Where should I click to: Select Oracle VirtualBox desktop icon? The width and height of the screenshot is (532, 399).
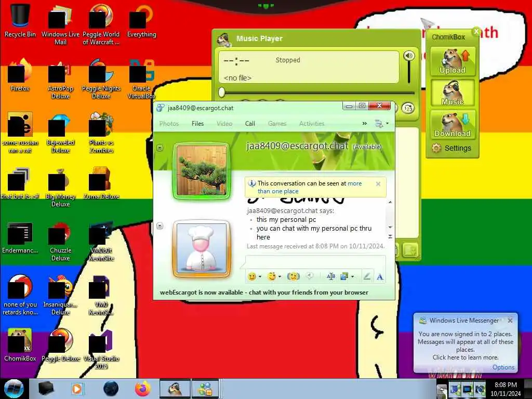[141, 79]
